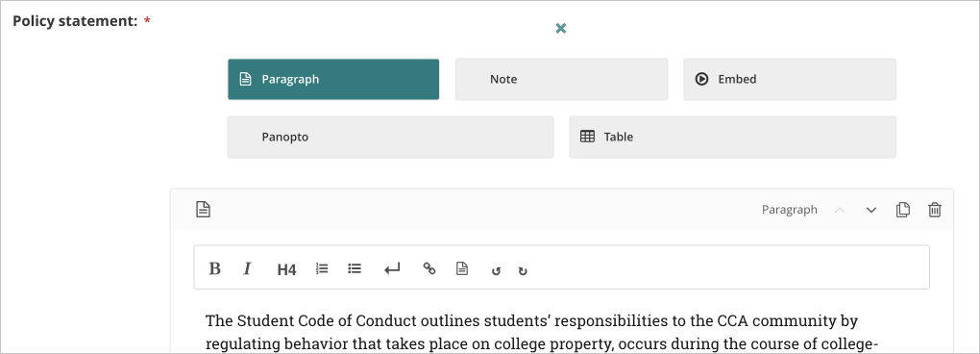Click the grid icon on Table button

point(587,137)
